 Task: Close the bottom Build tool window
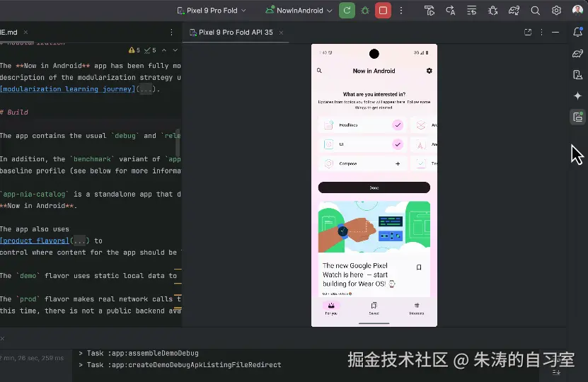click(x=2, y=339)
